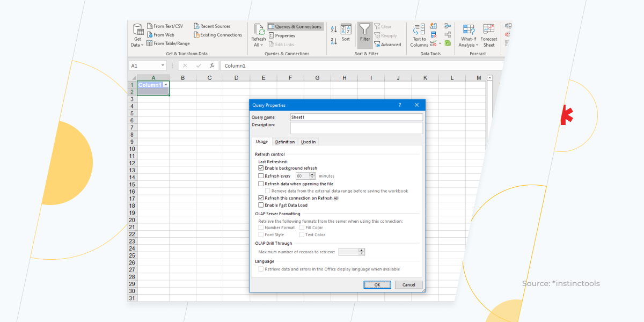Open Advanced filter options
The height and width of the screenshot is (322, 644).
[x=387, y=45]
